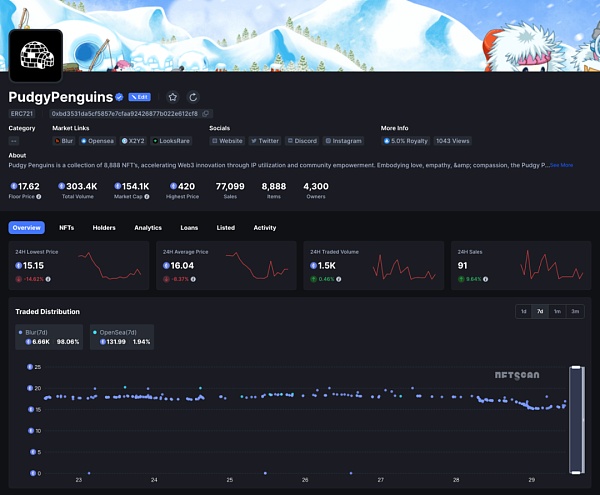
Task: Select the Overview tab
Action: 26,228
